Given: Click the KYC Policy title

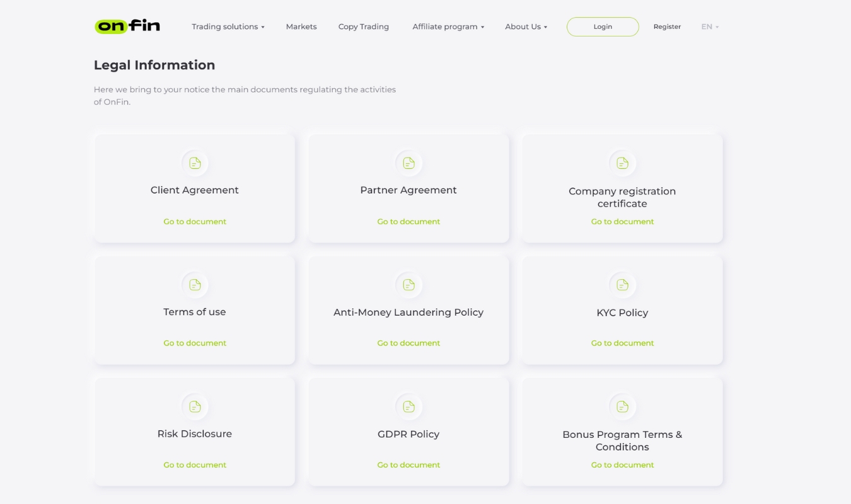Looking at the screenshot, I should pos(622,312).
